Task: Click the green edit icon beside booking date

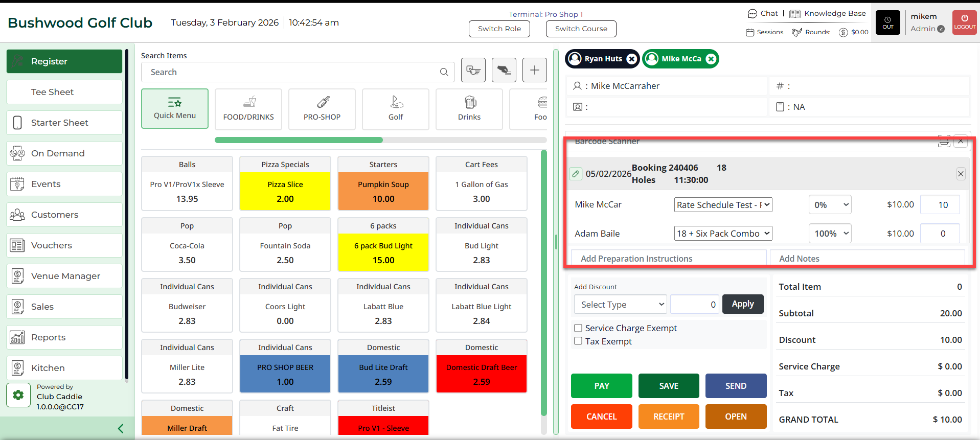Action: [576, 174]
